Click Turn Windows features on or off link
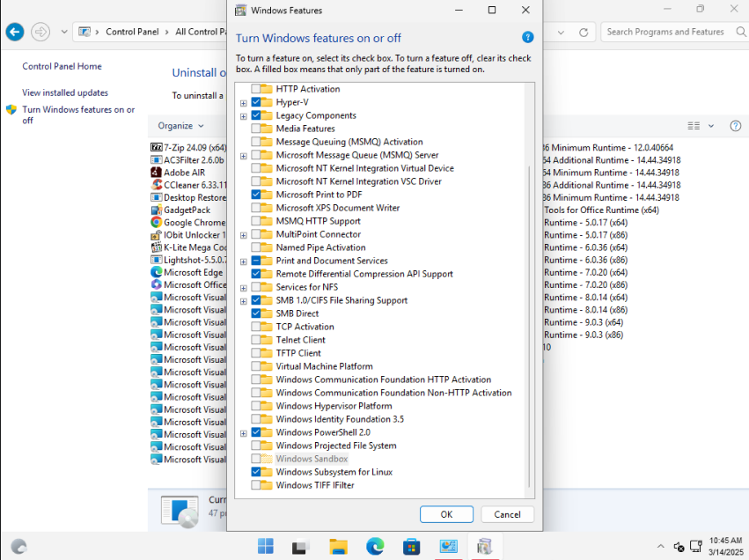The width and height of the screenshot is (749, 560). pos(78,114)
